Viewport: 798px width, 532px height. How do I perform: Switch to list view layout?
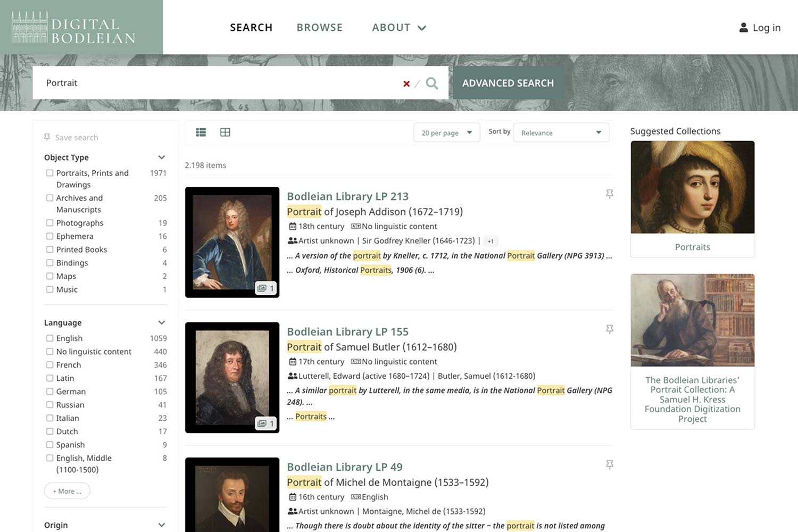coord(201,132)
